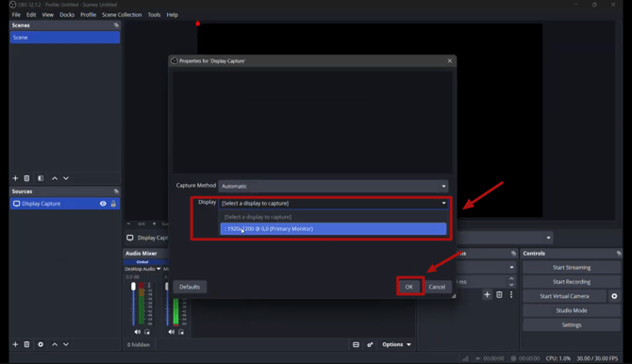This screenshot has width=632, height=364.
Task: Open the Edit menu
Action: click(31, 14)
